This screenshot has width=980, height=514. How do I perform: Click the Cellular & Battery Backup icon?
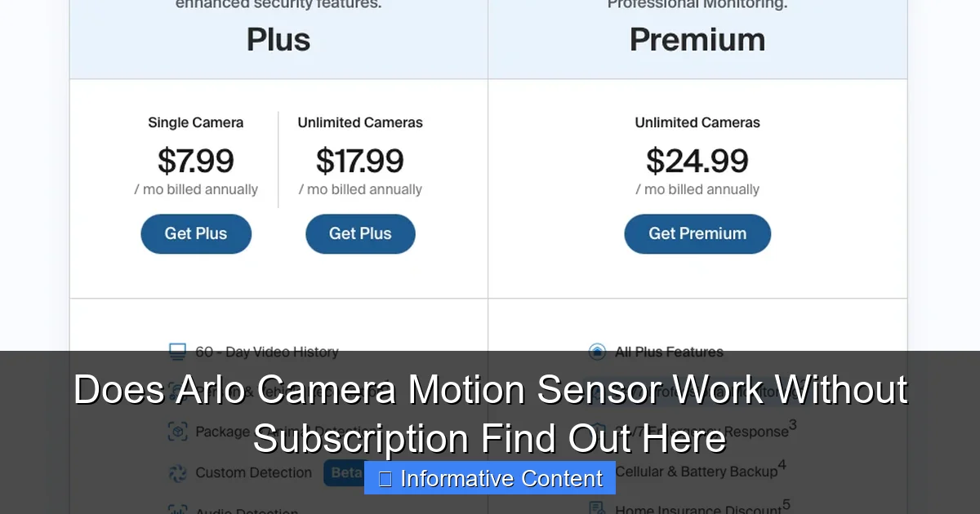[x=597, y=472]
